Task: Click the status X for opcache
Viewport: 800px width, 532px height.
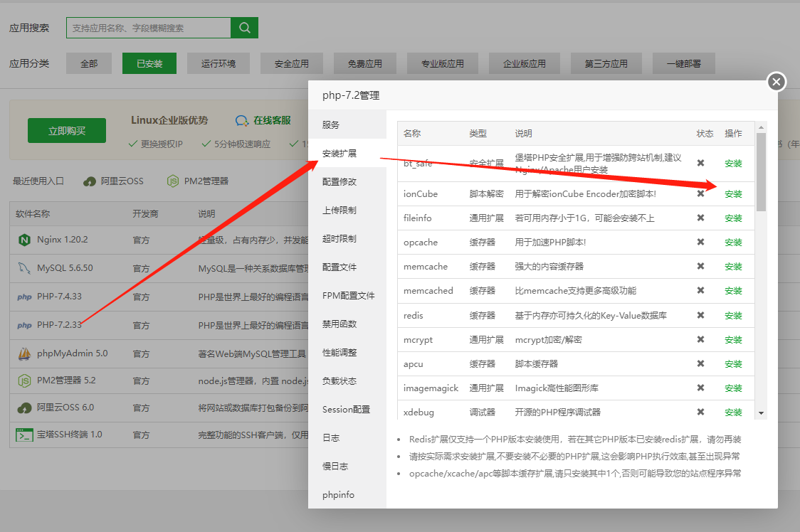Action: [700, 242]
